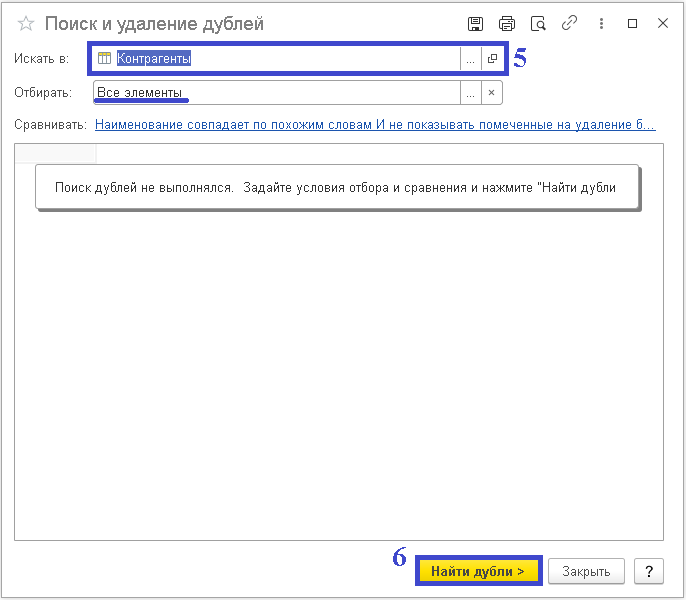Open print preview icon with magnifier

[538, 24]
